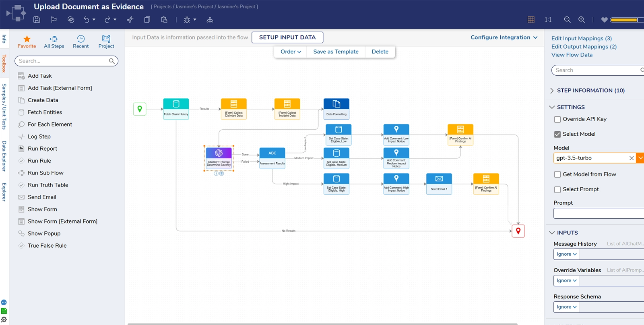Click the Send Email 1 step node
The image size is (644, 325).
pyautogui.click(x=439, y=183)
